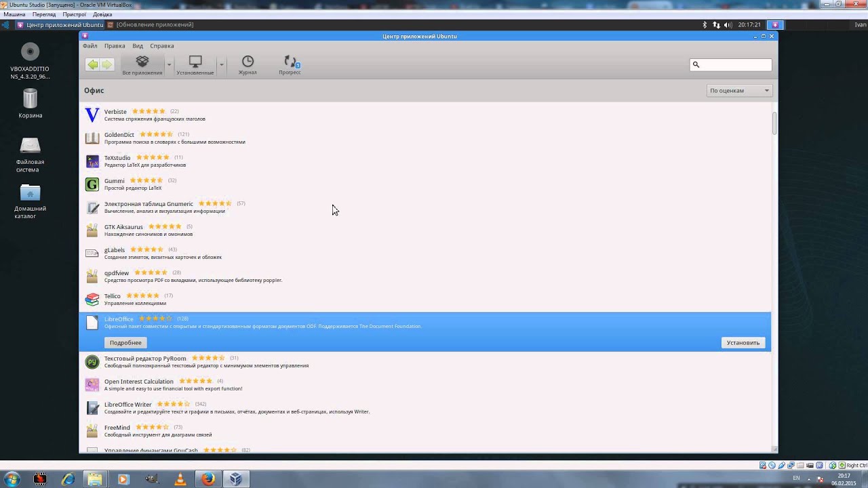
Task: Click the GoldenDict entry title
Action: (x=119, y=135)
